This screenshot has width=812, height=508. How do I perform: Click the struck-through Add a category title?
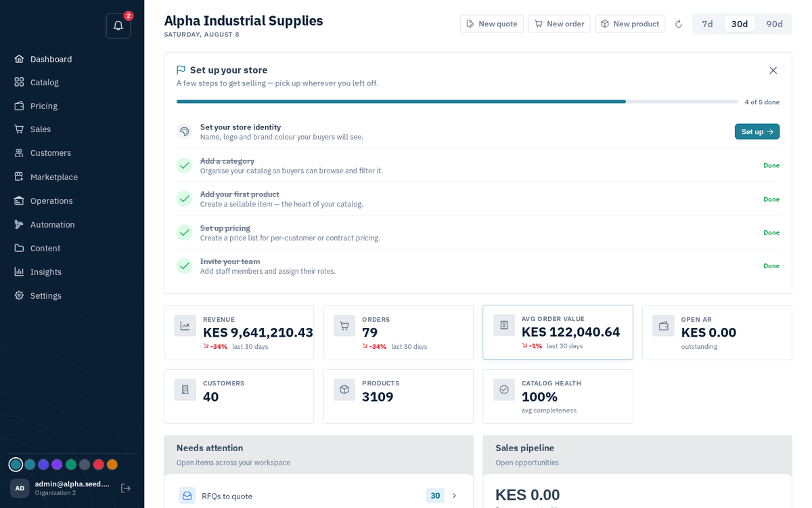click(x=227, y=161)
